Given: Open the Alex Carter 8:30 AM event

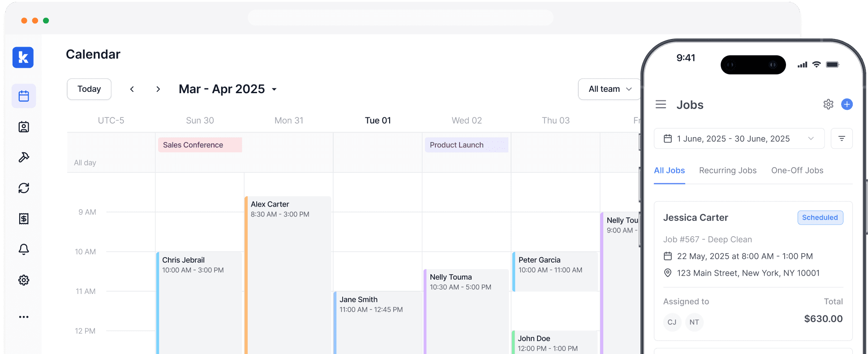Looking at the screenshot, I should (288, 275).
